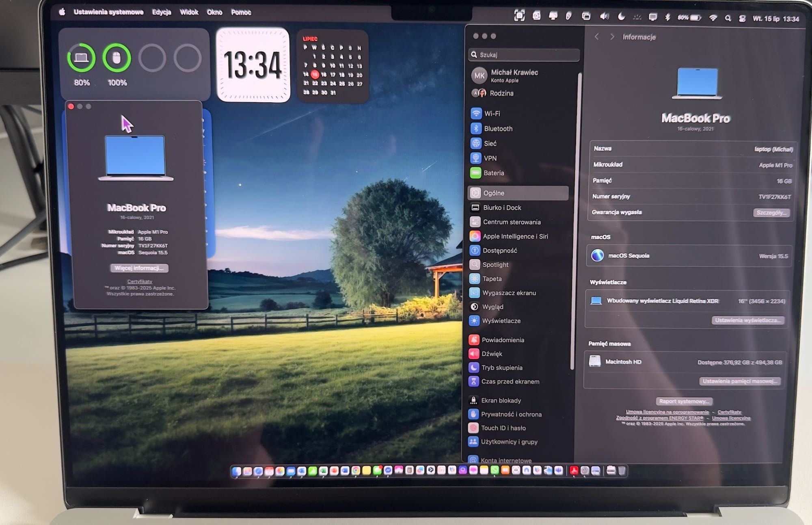Open Umowa licencyjna na oprogramowanie link
The width and height of the screenshot is (812, 525).
point(667,412)
